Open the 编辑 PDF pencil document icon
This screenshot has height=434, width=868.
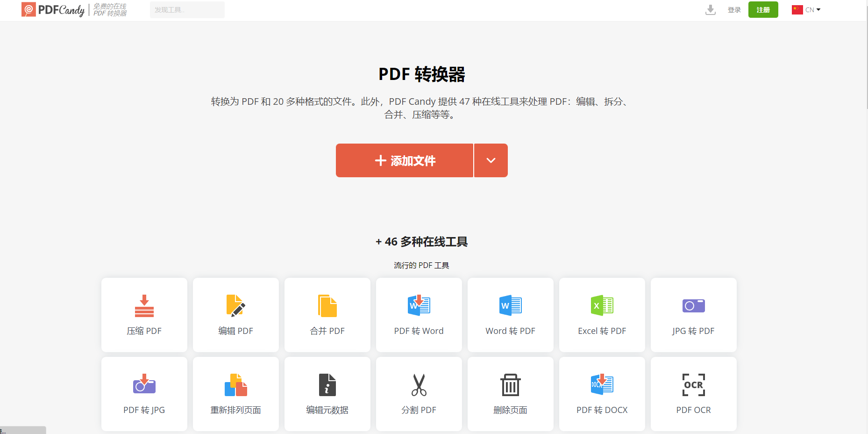tap(236, 306)
